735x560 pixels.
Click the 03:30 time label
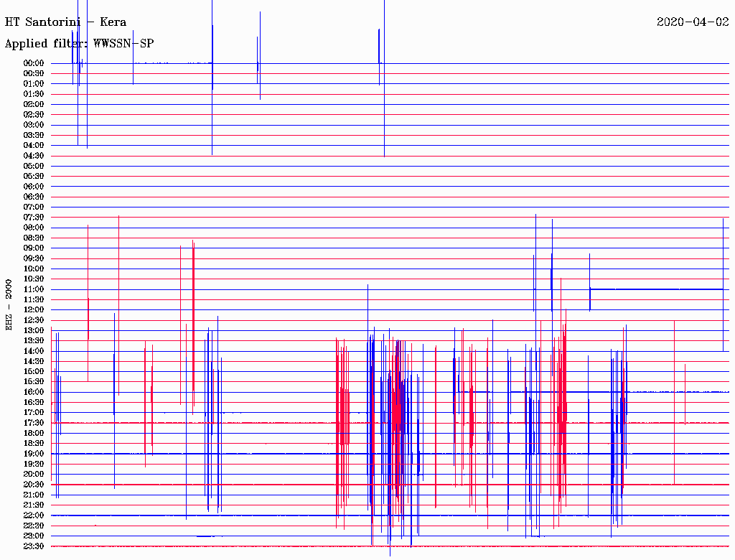pyautogui.click(x=34, y=135)
